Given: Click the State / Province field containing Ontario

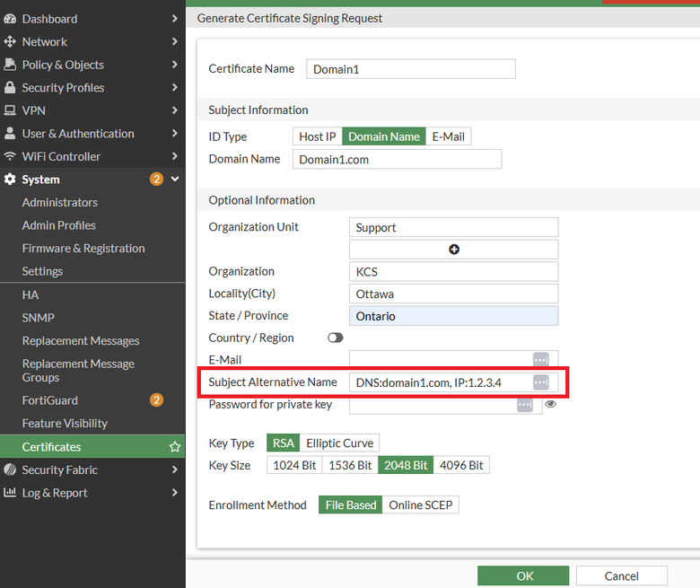Looking at the screenshot, I should click(x=453, y=316).
